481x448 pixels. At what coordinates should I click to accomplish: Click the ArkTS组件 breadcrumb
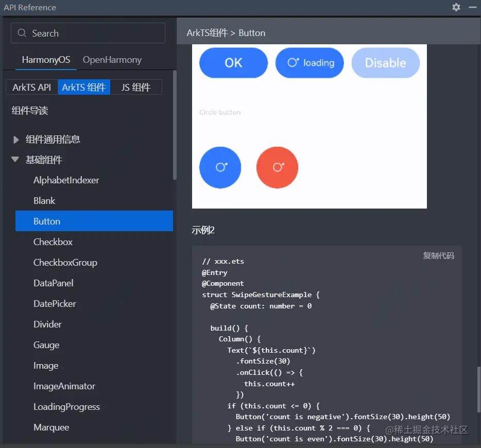pos(207,33)
